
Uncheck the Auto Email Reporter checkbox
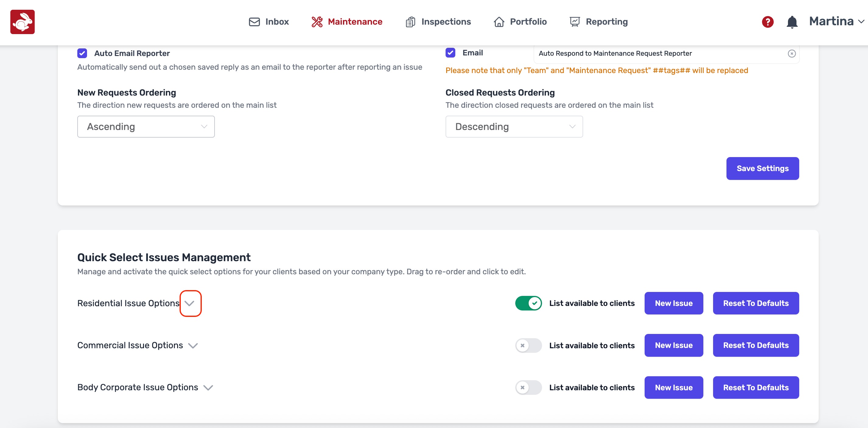click(x=82, y=53)
